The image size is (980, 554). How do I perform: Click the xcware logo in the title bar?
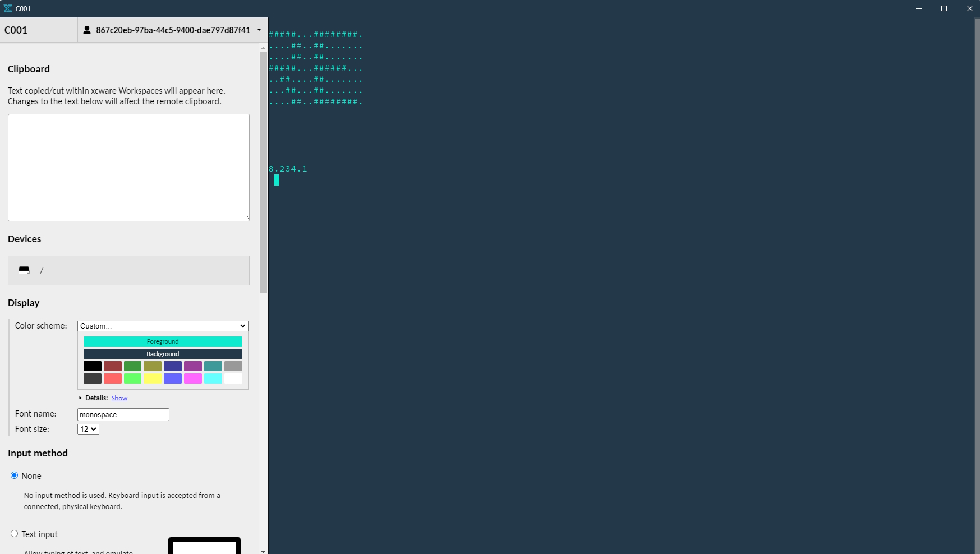coord(8,8)
